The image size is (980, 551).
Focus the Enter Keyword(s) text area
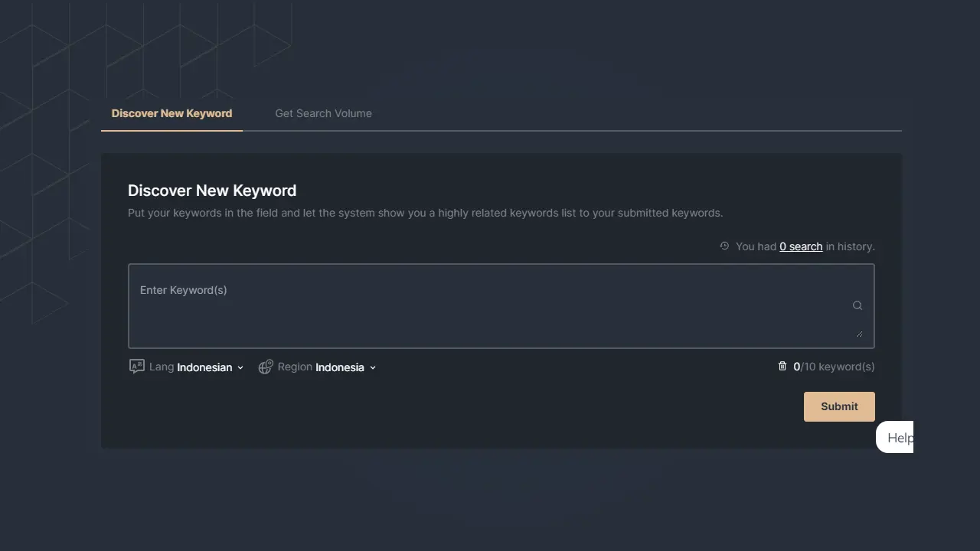pos(490,306)
